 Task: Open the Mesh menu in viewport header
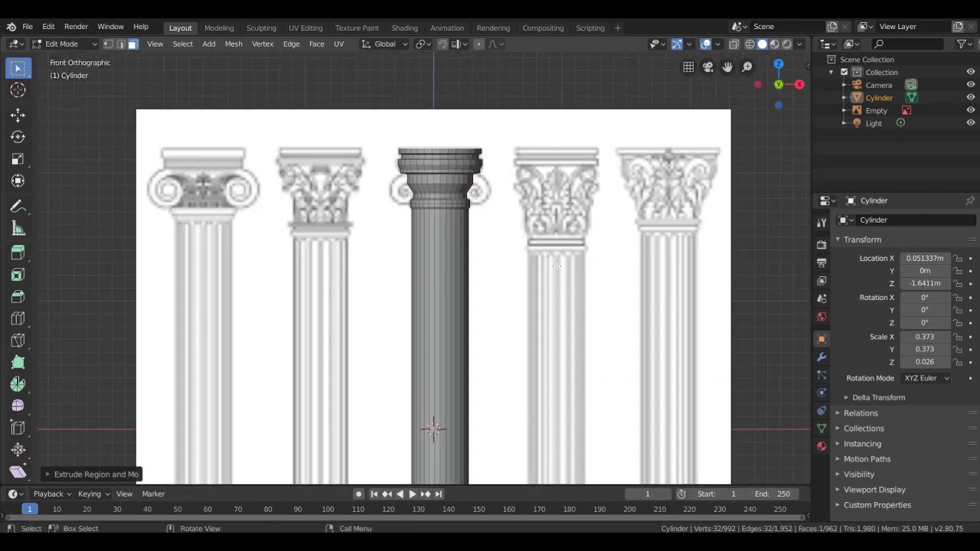tap(234, 44)
